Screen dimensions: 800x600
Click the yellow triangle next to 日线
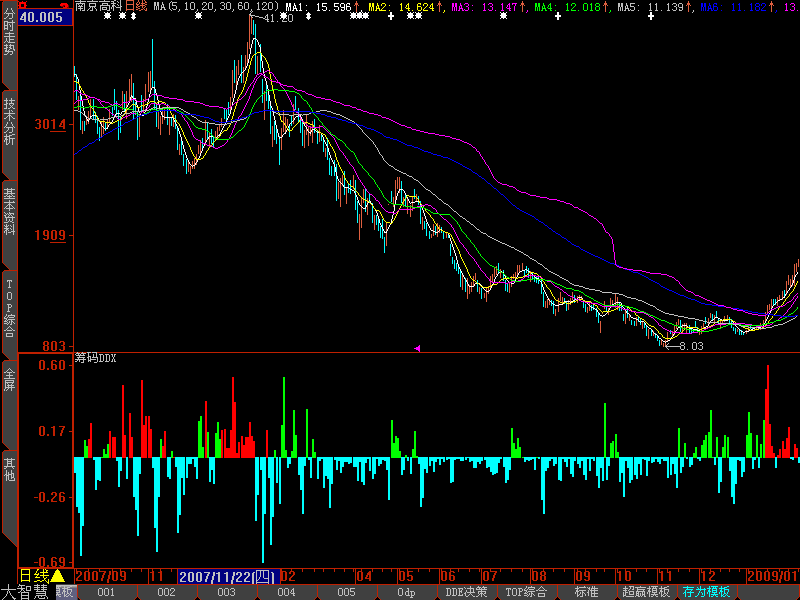pos(58,576)
